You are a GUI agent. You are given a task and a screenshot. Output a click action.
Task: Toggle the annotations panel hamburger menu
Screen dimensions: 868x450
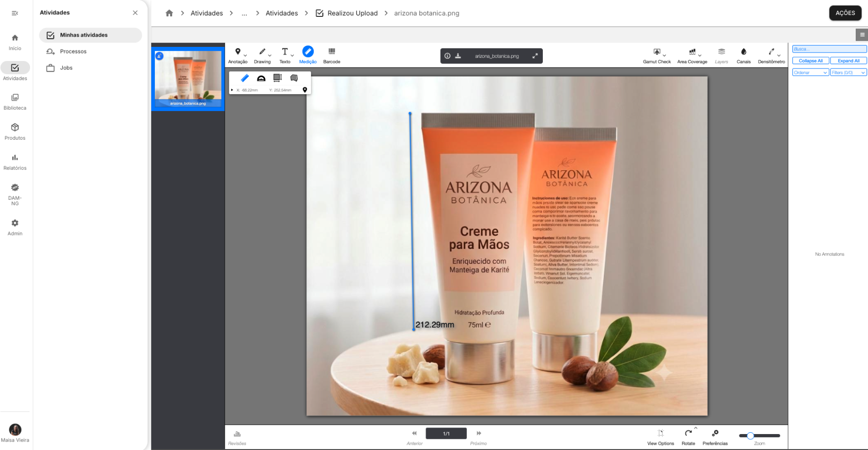tap(862, 35)
